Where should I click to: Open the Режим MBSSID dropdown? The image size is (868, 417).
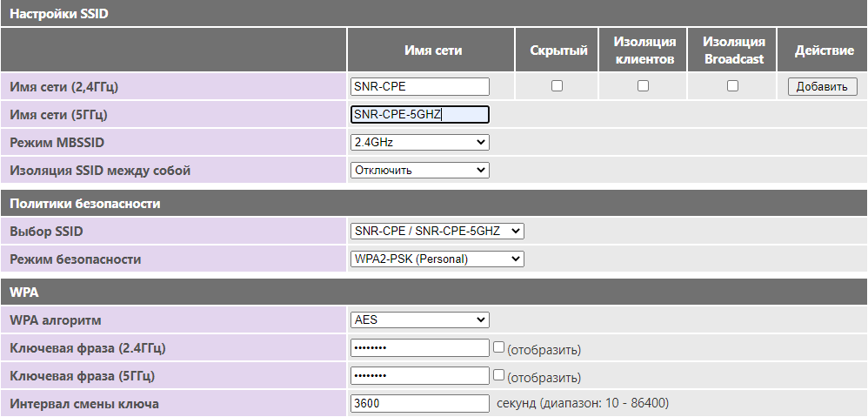coord(419,142)
